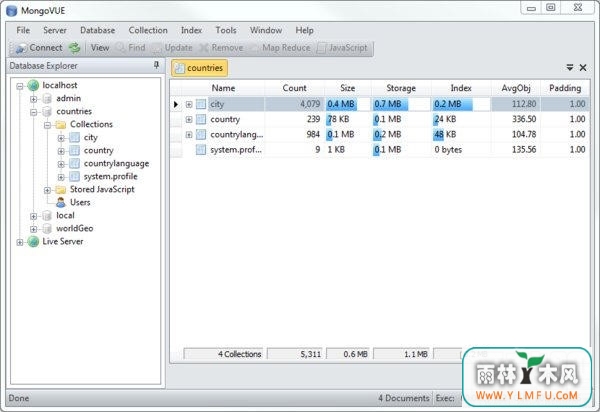Click the localhost server globe icon
The height and width of the screenshot is (412, 600).
pyautogui.click(x=33, y=85)
